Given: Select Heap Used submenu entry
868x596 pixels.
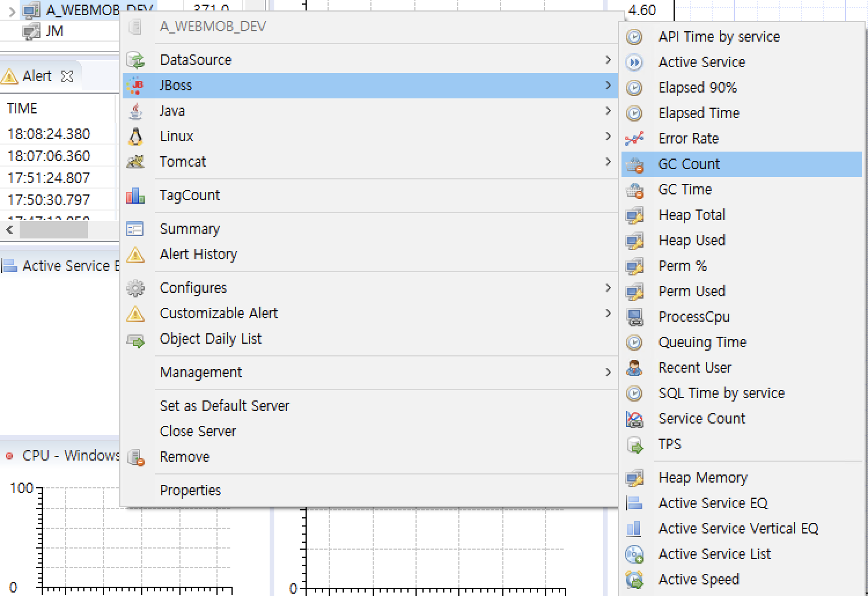Looking at the screenshot, I should 742,240.
